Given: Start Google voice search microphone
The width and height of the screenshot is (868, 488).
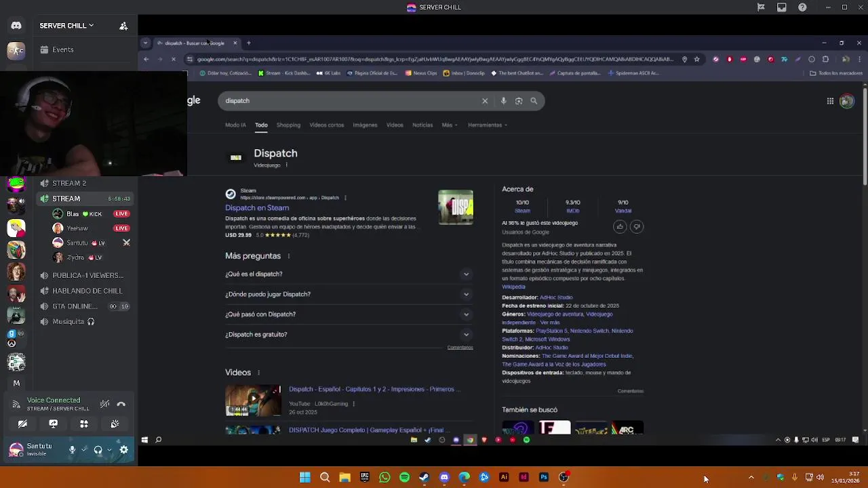Looking at the screenshot, I should pos(503,101).
